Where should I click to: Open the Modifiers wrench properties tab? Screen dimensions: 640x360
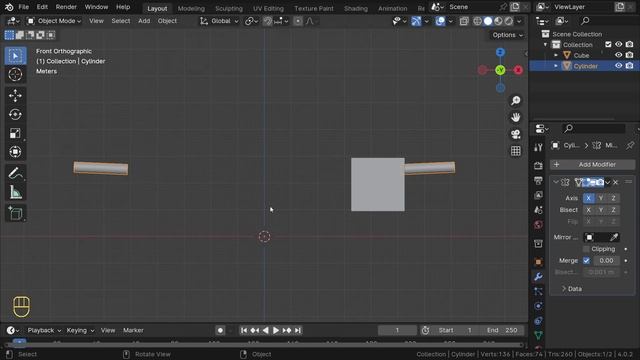538,277
